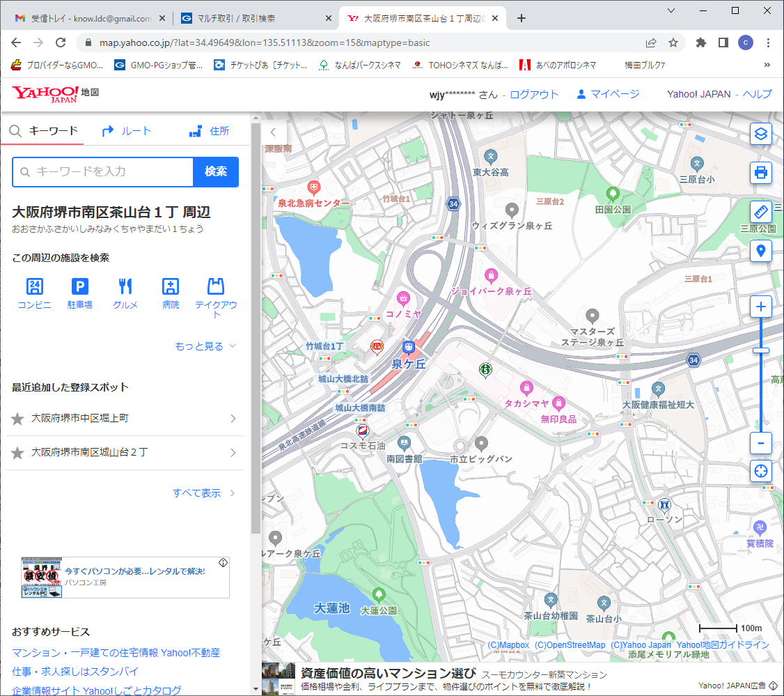Image resolution: width=784 pixels, height=696 pixels.
Task: Click the drop pin marker icon
Action: tap(760, 250)
